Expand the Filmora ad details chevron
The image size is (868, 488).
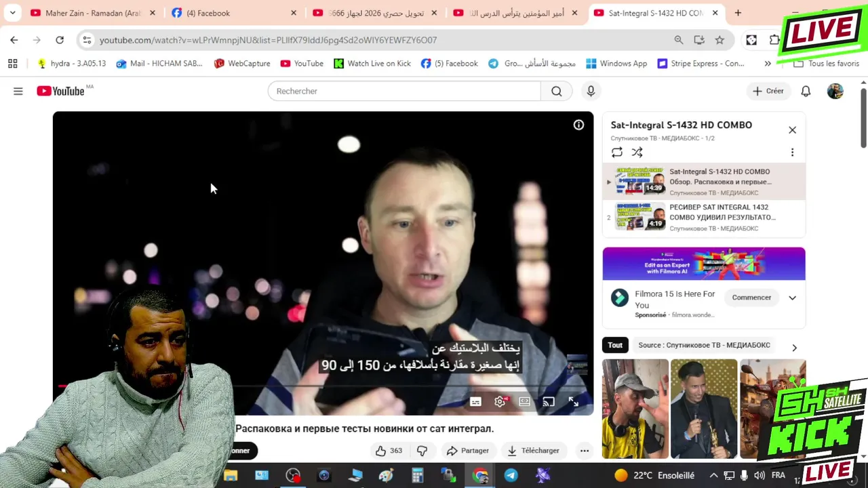792,298
